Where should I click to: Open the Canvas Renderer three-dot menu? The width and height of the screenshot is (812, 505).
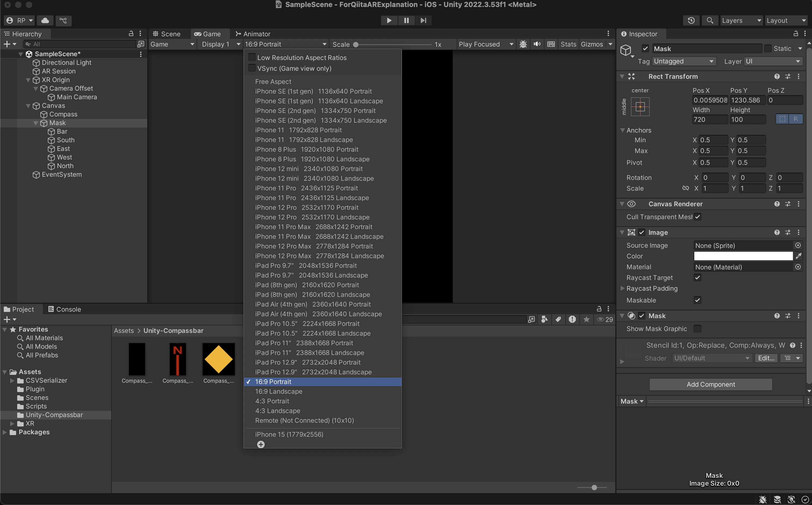click(x=799, y=204)
